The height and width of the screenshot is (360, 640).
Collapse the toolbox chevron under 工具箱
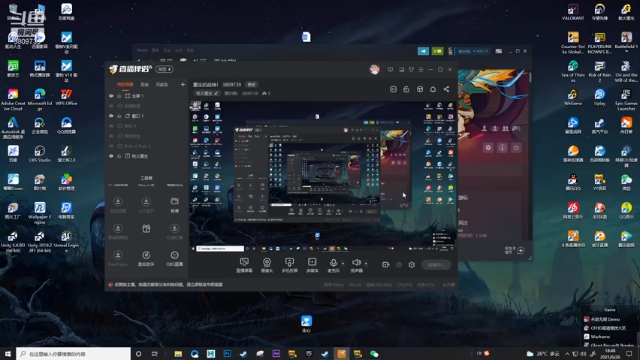pyautogui.click(x=110, y=185)
